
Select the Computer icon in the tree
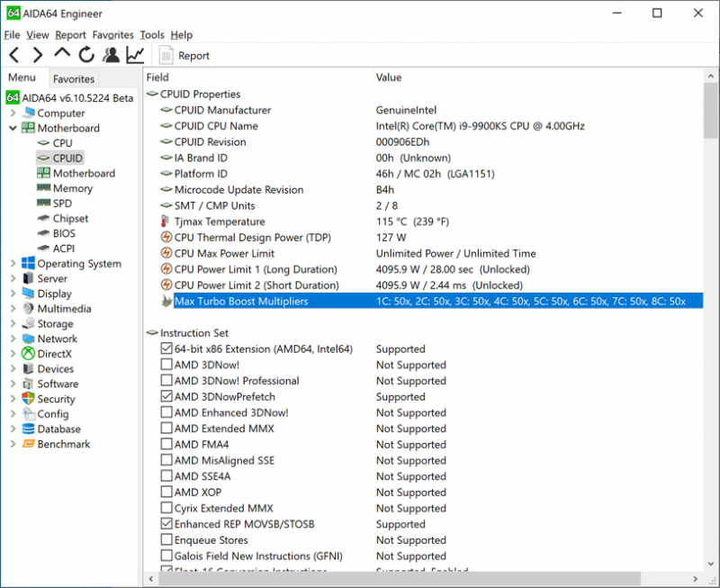click(x=29, y=113)
